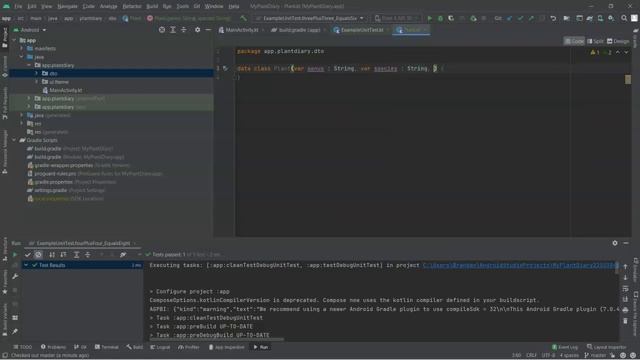Open the Profiler tool window
The width and height of the screenshot is (640, 360).
[x=189, y=347]
